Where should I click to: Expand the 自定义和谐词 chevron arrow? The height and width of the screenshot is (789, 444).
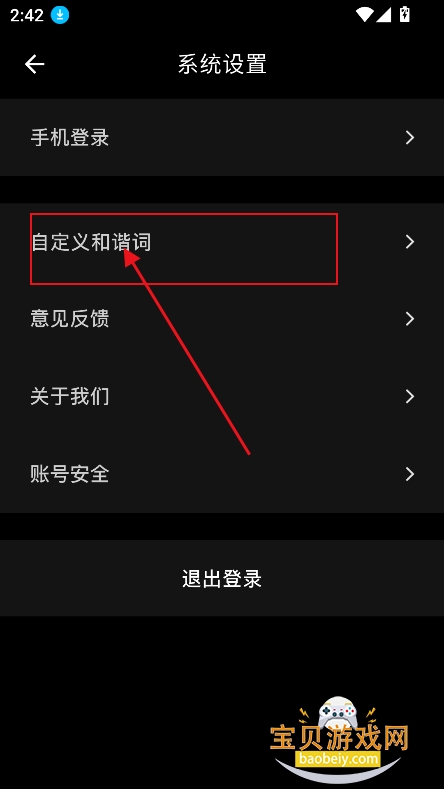(410, 242)
